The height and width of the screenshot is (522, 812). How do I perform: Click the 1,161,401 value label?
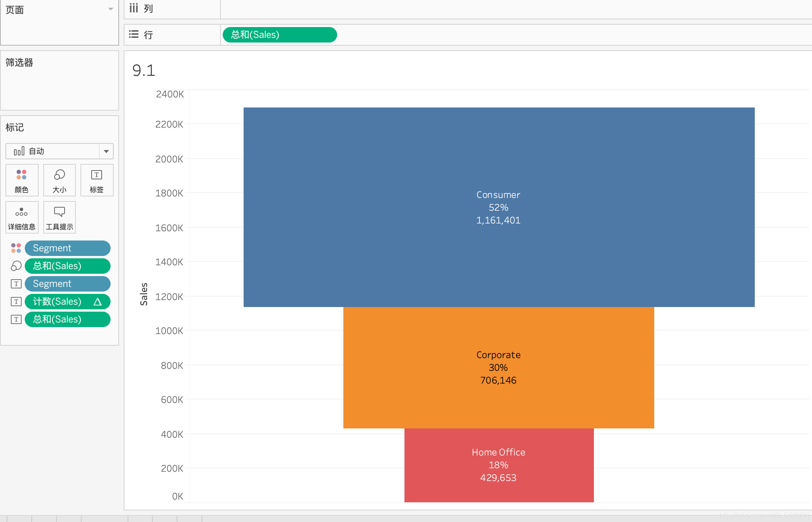[498, 220]
